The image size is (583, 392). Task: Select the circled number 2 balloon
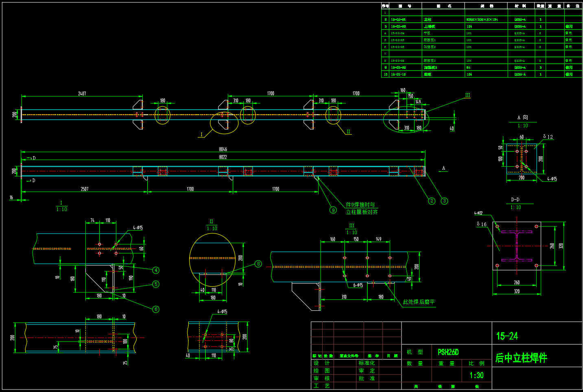click(x=432, y=201)
